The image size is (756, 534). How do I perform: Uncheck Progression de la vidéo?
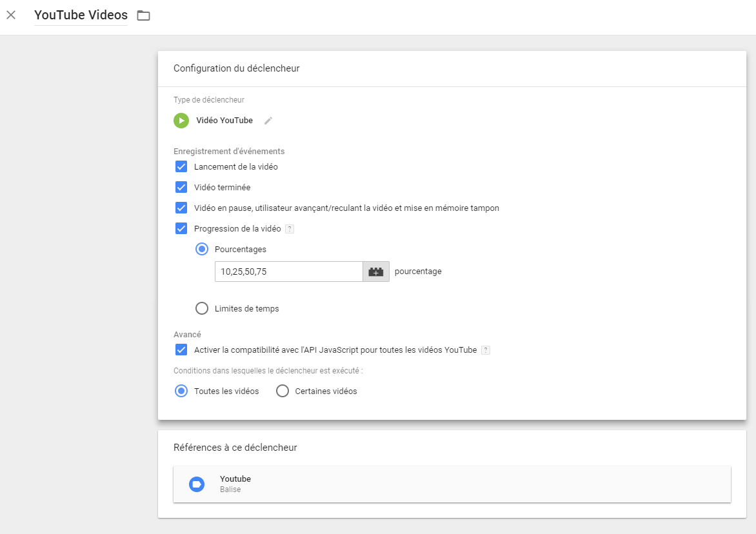[181, 228]
